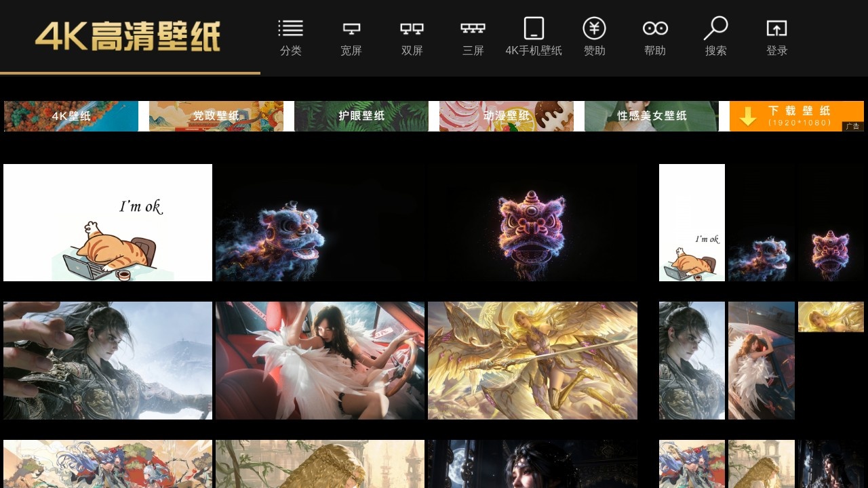Screen dimensions: 868x488
Task: Click the 下载壁纸 download ad banner
Action: tap(796, 116)
